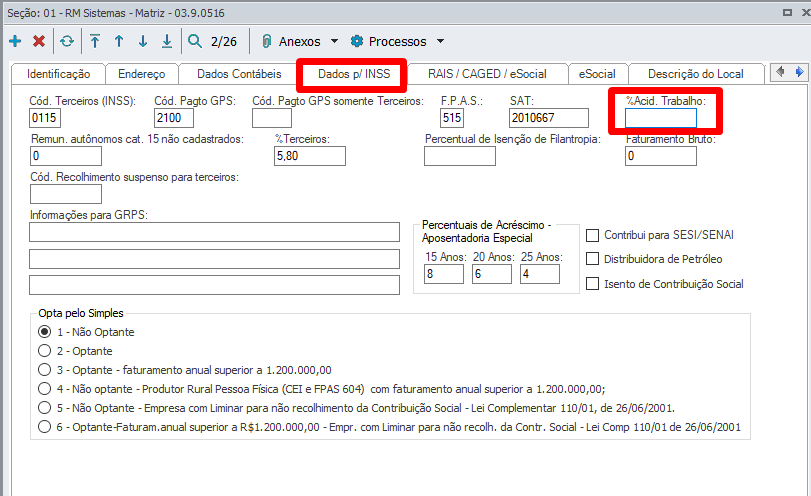Image resolution: width=811 pixels, height=496 pixels.
Task: Click the refresh record icon
Action: pos(67,41)
